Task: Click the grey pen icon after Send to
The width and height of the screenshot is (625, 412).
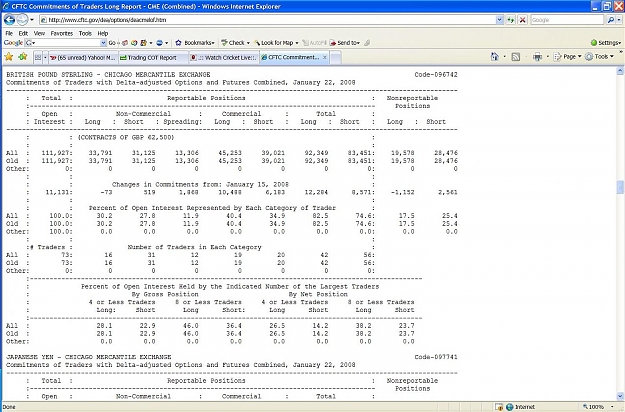Action: tap(367, 43)
